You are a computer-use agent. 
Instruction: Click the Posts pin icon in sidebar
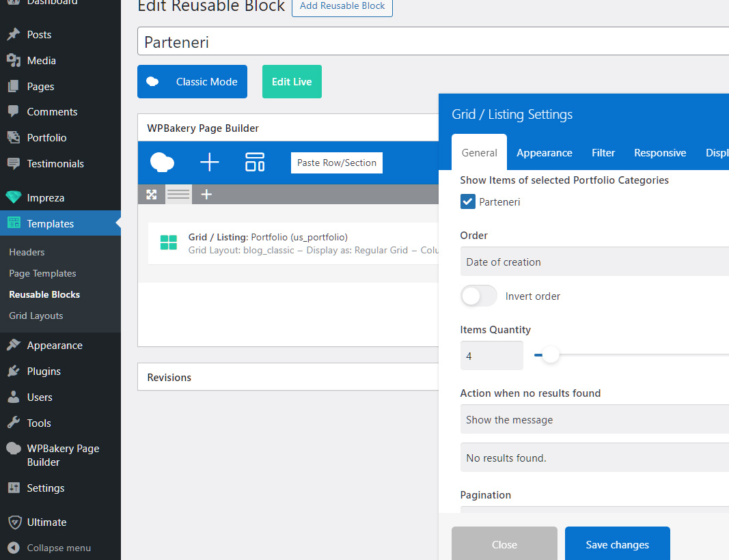[14, 34]
